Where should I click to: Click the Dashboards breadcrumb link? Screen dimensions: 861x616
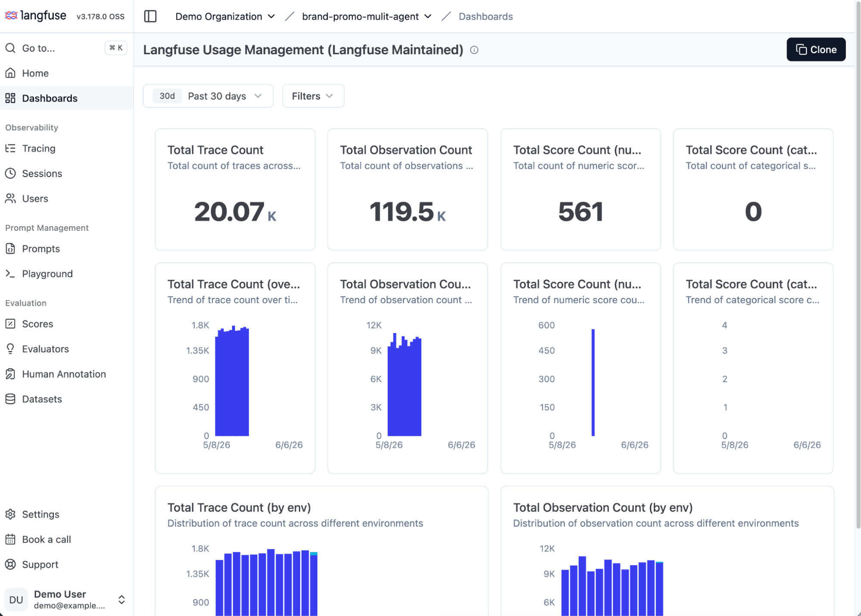point(485,16)
